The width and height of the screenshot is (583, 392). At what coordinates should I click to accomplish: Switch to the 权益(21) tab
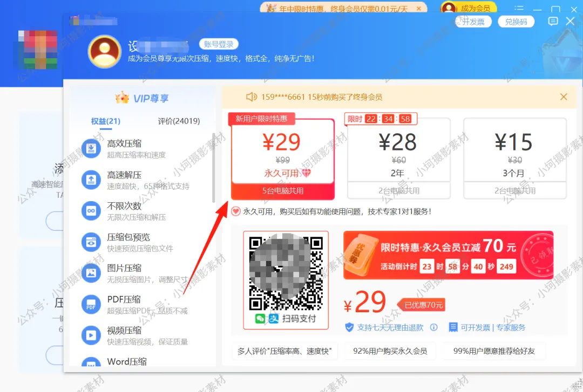(x=106, y=121)
